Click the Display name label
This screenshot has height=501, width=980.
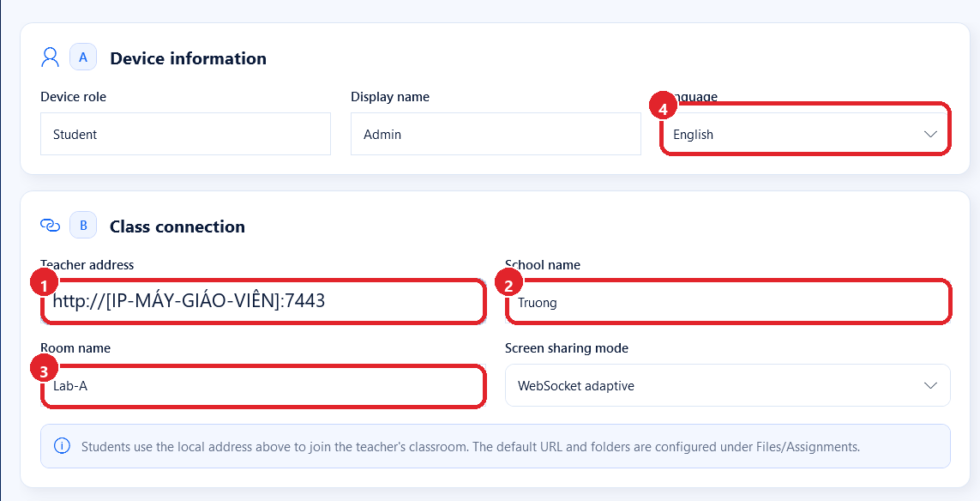390,97
